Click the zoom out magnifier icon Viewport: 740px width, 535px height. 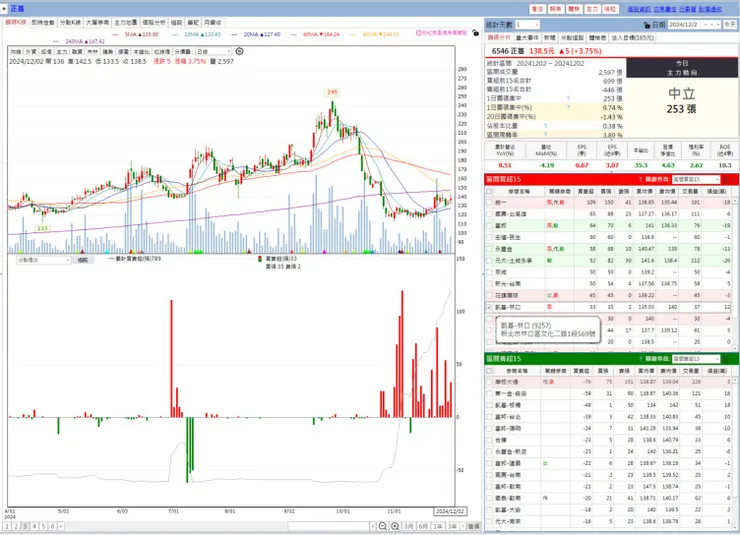383,526
